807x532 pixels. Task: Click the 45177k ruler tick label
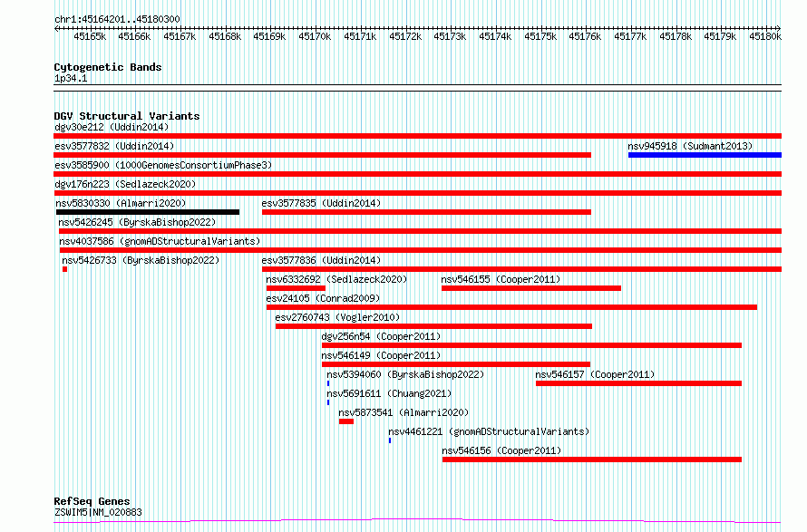[x=630, y=36]
